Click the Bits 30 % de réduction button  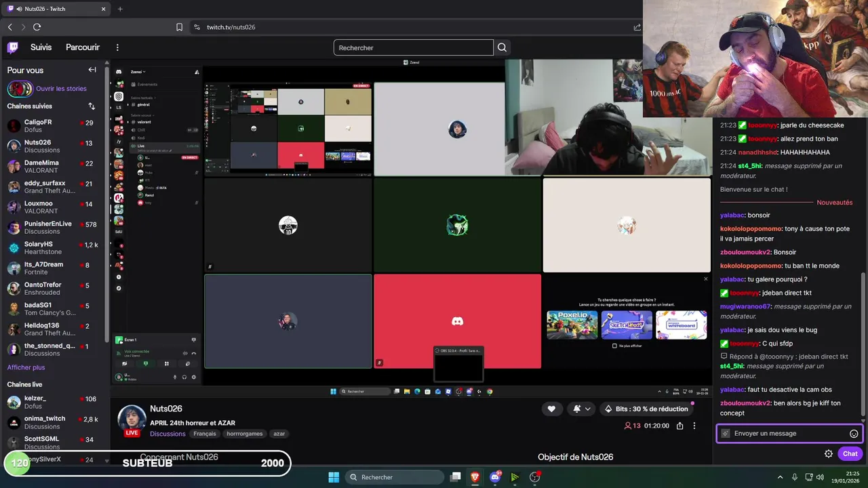646,409
